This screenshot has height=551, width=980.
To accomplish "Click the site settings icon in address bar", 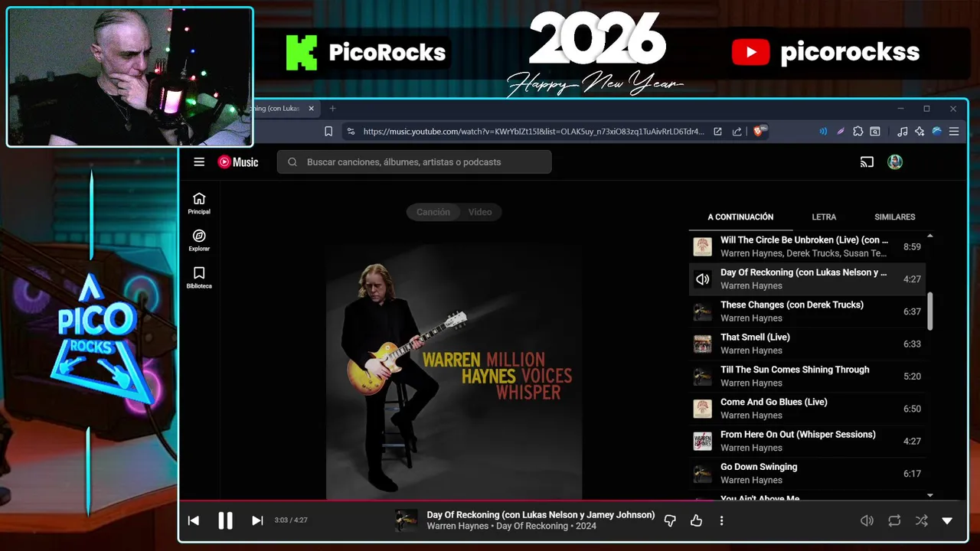I will click(x=351, y=132).
